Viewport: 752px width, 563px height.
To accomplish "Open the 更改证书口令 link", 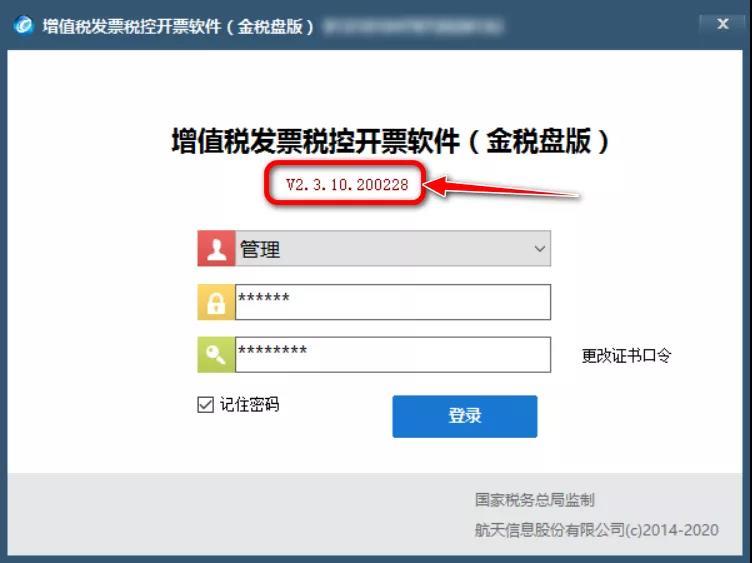I will 626,356.
